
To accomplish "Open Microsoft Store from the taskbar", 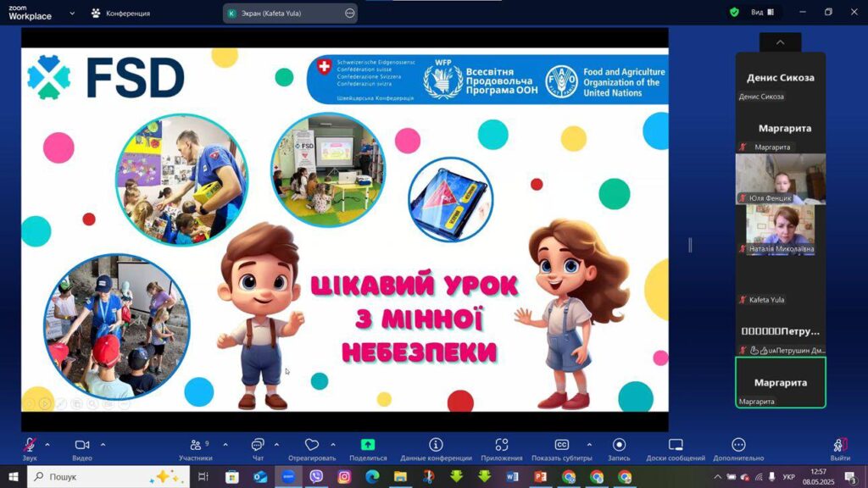I will tap(232, 477).
